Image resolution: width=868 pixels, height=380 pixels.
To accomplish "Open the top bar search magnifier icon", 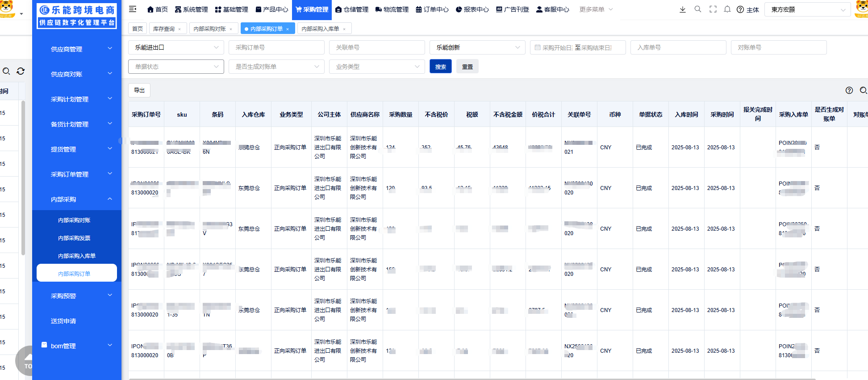I will (x=697, y=9).
